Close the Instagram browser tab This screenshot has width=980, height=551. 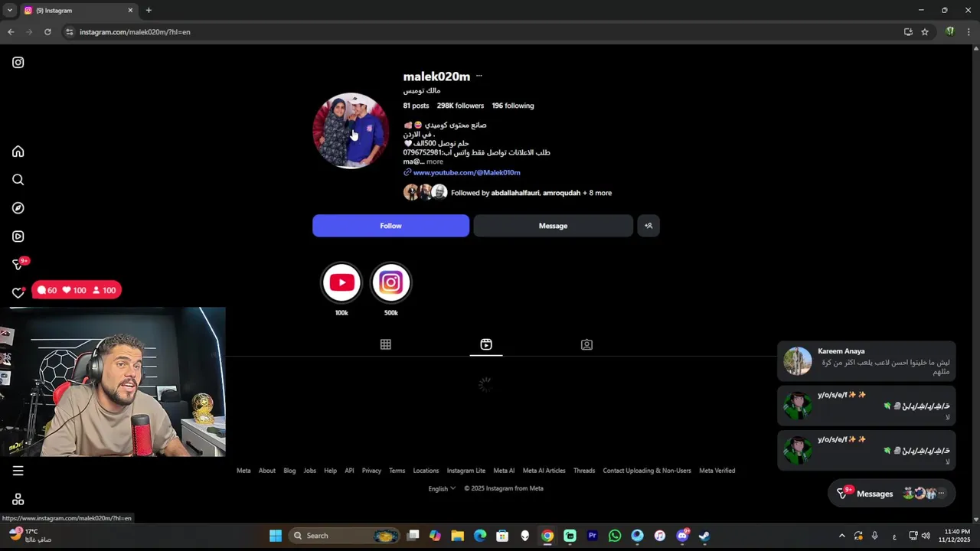coord(130,10)
